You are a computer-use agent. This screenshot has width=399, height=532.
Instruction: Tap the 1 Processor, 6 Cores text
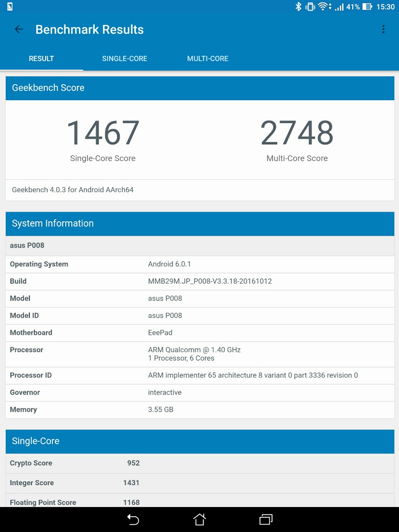[x=181, y=358]
